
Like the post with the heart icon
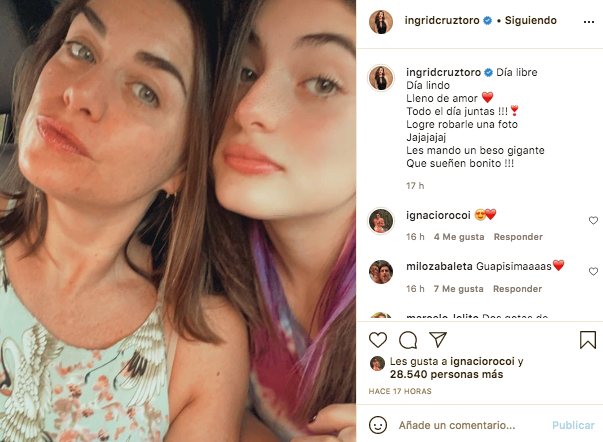[380, 340]
